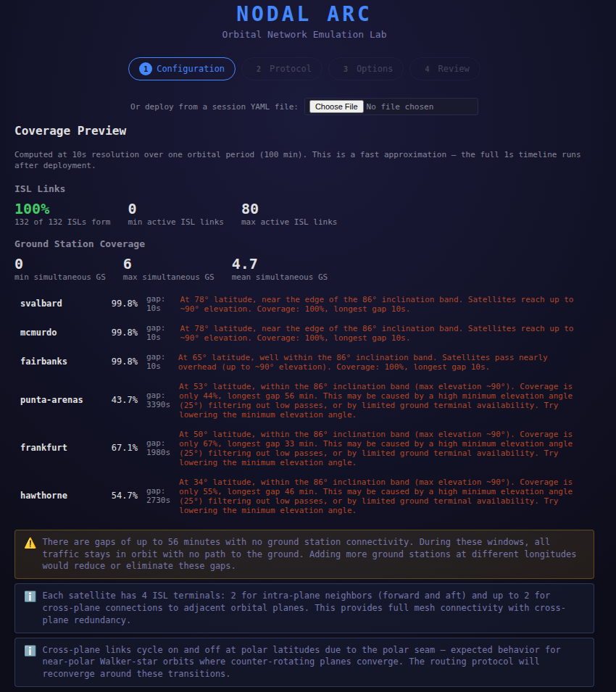Viewport: 616px width, 692px height.
Task: Click the 'min simultaneous GS' label
Action: point(60,277)
